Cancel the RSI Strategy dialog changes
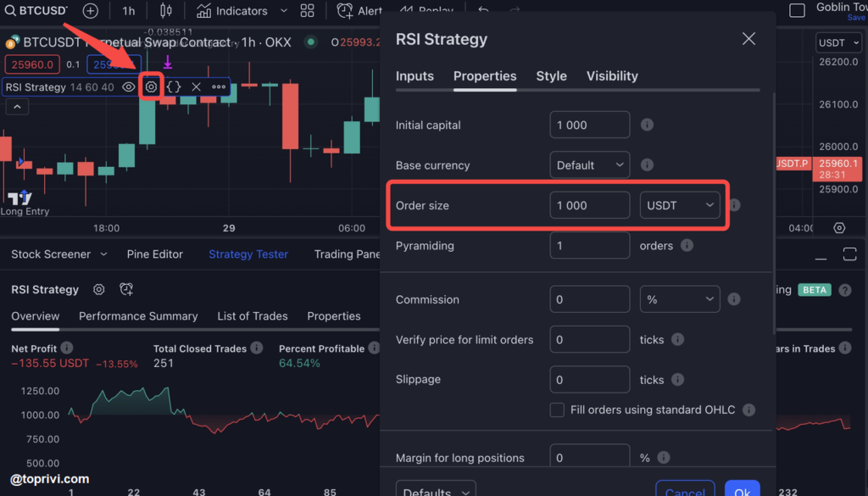Screen dimensions: 868x496 coord(685,488)
